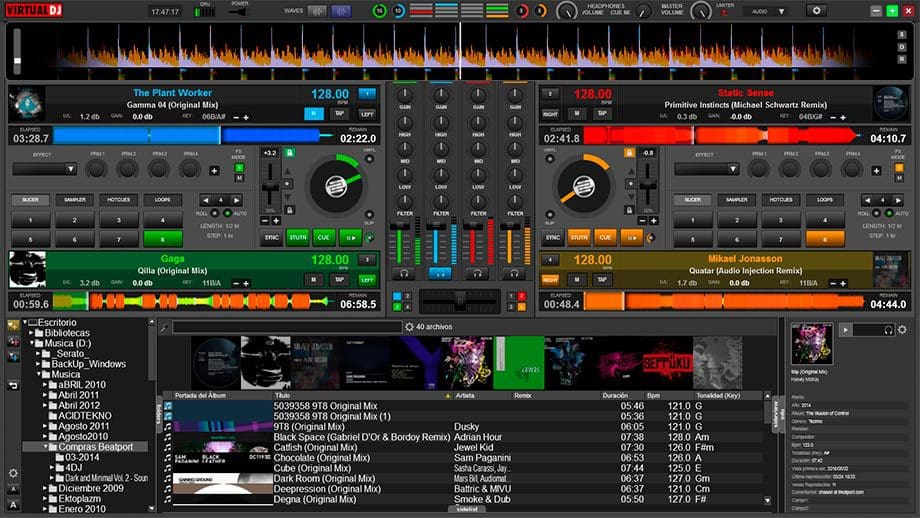The height and width of the screenshot is (518, 920).
Task: Click the orange CUE button on the right deck
Action: click(x=605, y=238)
